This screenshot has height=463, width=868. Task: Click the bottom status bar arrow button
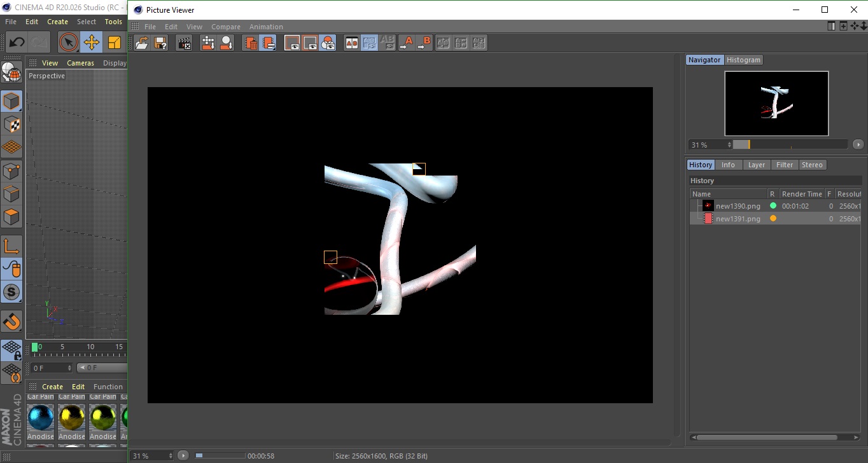183,455
